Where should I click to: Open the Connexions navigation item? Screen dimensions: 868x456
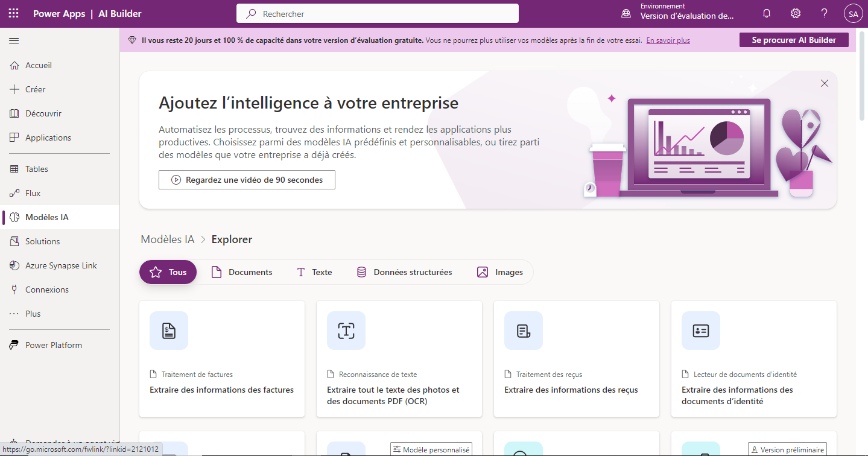(x=60, y=290)
